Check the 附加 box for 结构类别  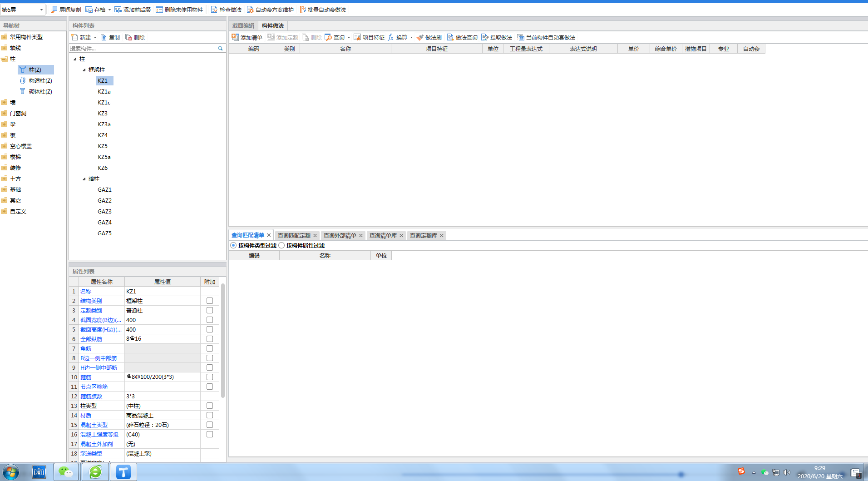pyautogui.click(x=210, y=301)
